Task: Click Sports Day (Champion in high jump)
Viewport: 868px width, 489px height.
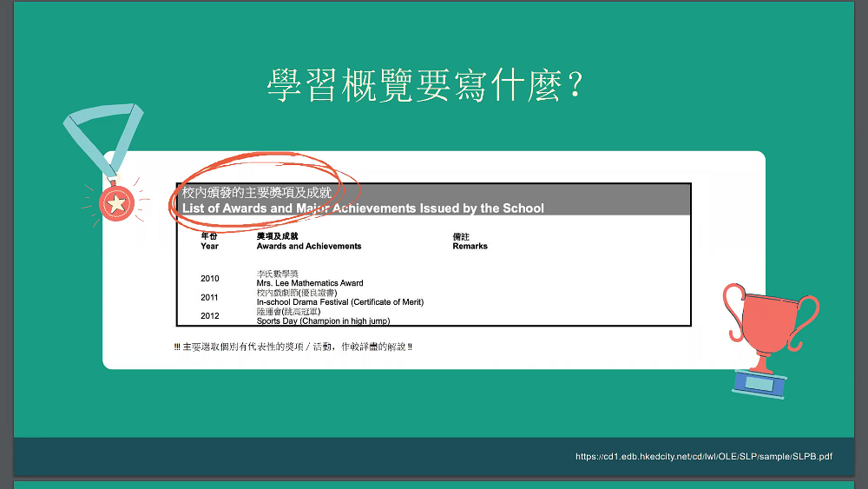Action: 323,320
